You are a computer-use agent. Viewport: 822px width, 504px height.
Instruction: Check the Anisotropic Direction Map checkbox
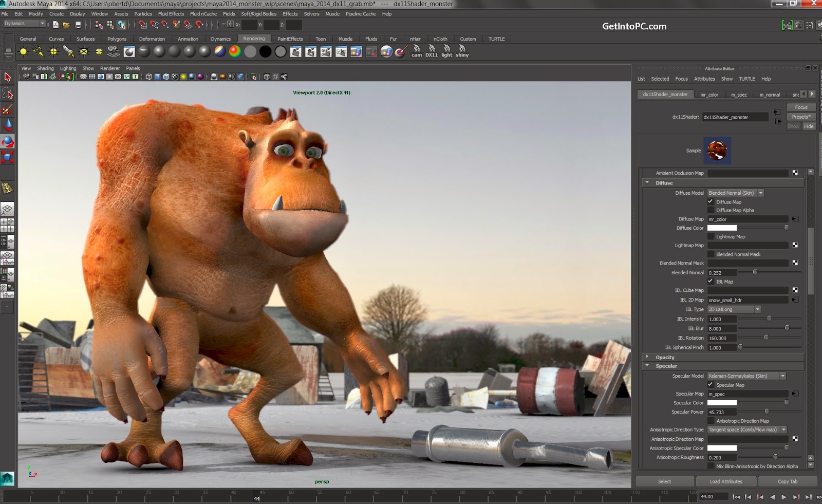711,420
